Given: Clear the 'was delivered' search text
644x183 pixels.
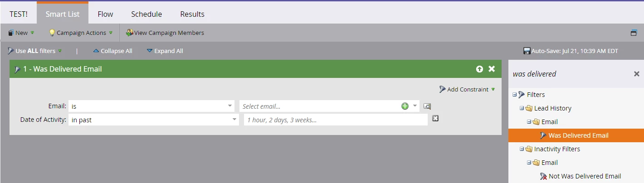Looking at the screenshot, I should [x=636, y=74].
